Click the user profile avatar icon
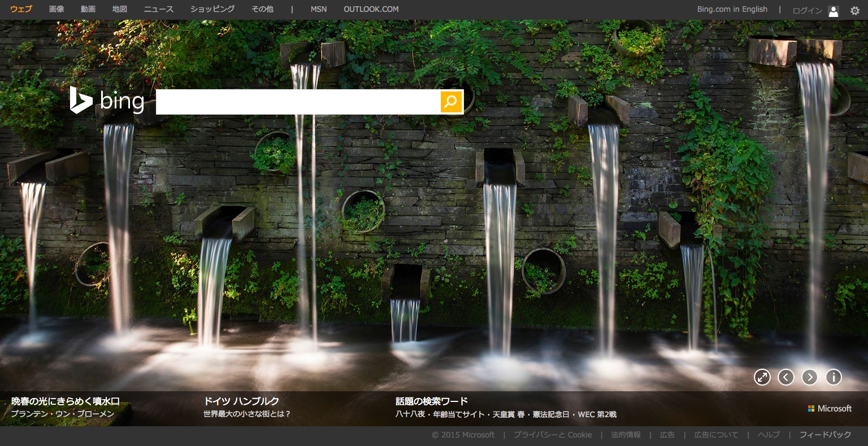The image size is (868, 446). (833, 11)
